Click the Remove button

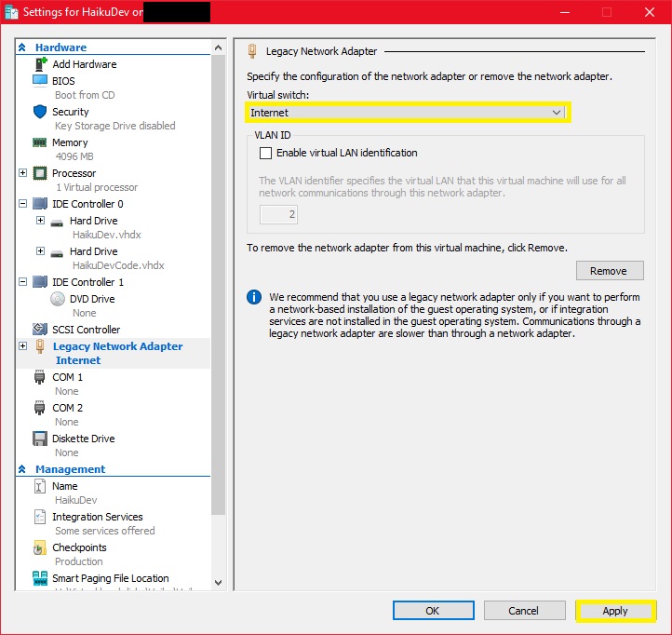coord(609,271)
